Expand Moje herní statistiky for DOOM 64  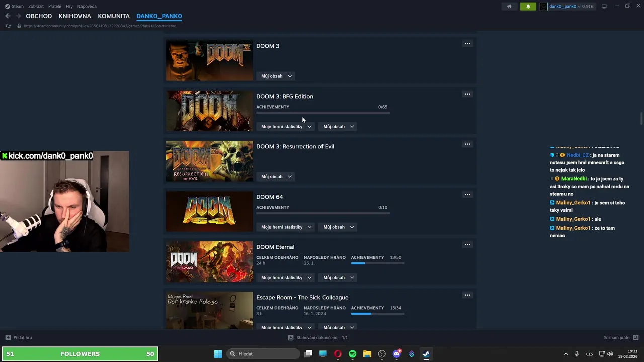(x=286, y=227)
